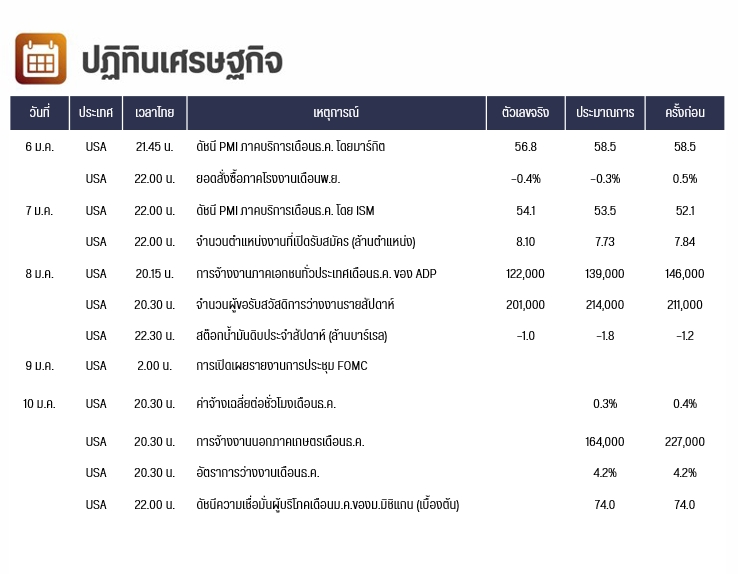738x574 pixels.
Task: Click the time 22.30 น.
Action: click(x=154, y=336)
